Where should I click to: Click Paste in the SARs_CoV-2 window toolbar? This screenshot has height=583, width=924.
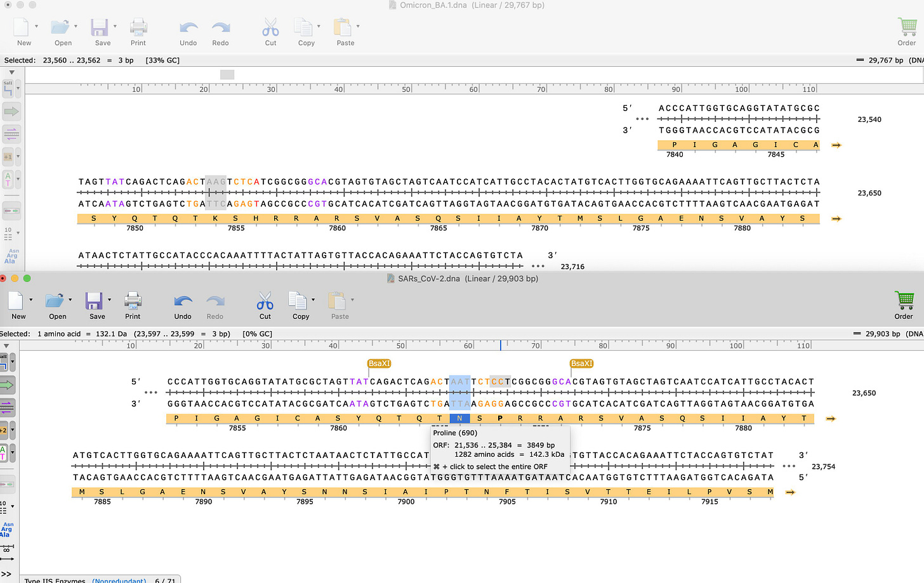(x=338, y=305)
